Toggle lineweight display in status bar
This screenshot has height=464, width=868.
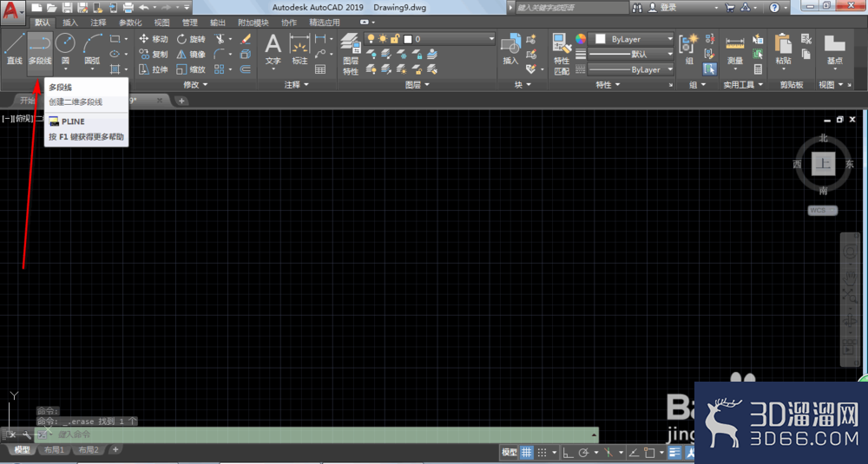[x=674, y=452]
